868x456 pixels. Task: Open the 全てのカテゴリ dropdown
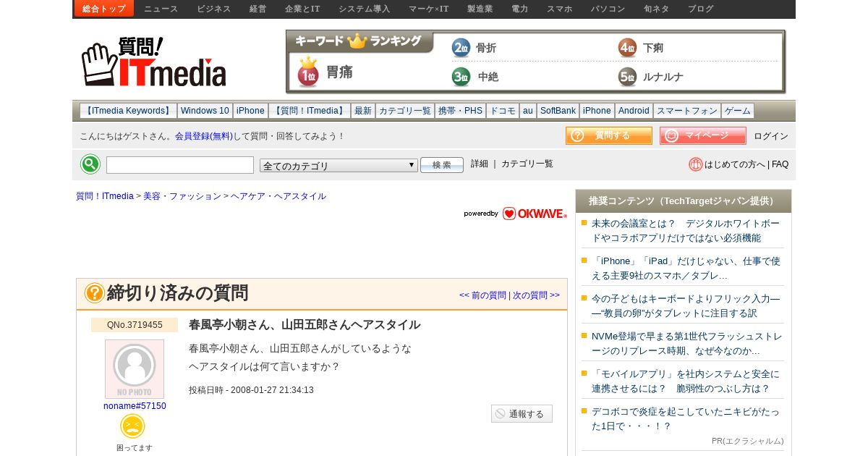coord(339,166)
